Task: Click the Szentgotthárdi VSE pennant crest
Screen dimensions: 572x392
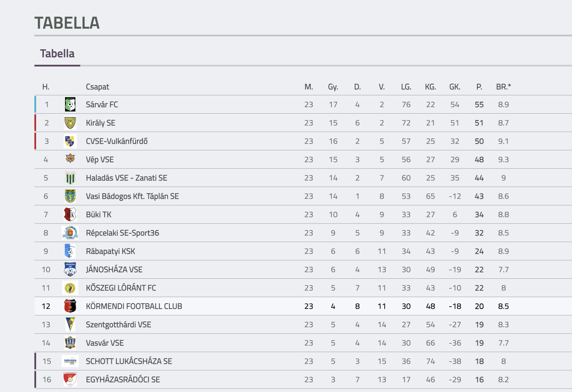Action: click(x=70, y=325)
